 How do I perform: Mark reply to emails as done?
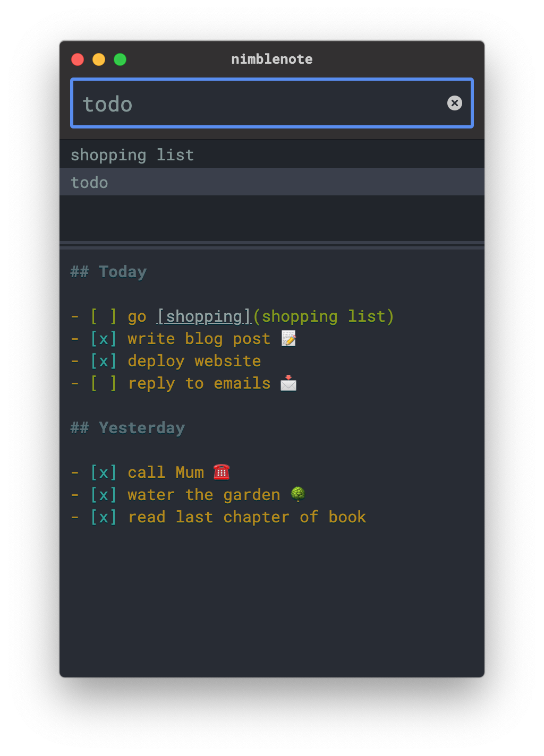pos(103,383)
